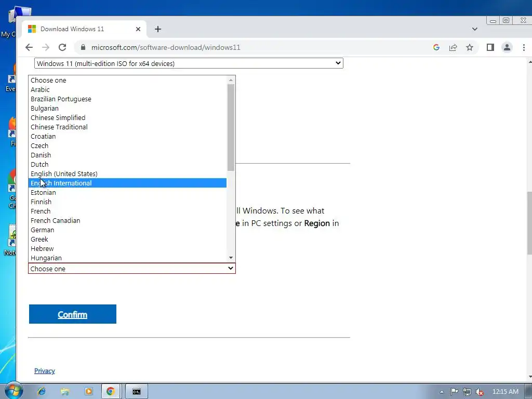
Task: Select English (United States)
Action: coord(127,174)
